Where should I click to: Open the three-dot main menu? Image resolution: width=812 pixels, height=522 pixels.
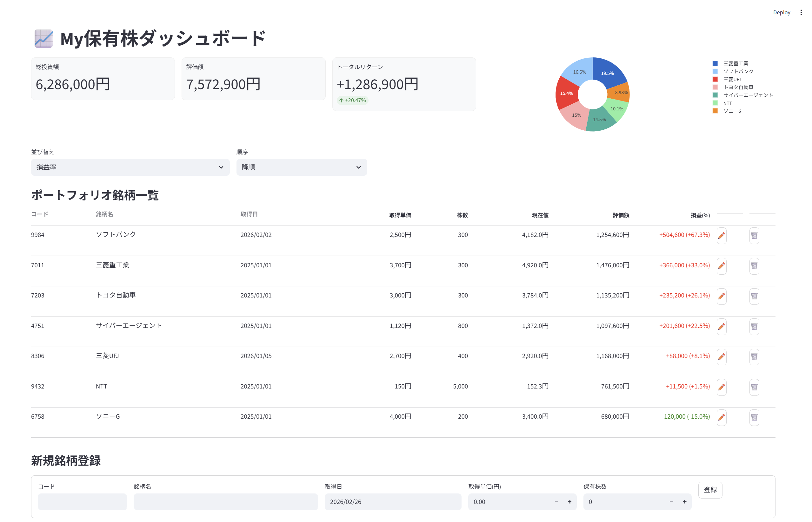click(x=801, y=13)
